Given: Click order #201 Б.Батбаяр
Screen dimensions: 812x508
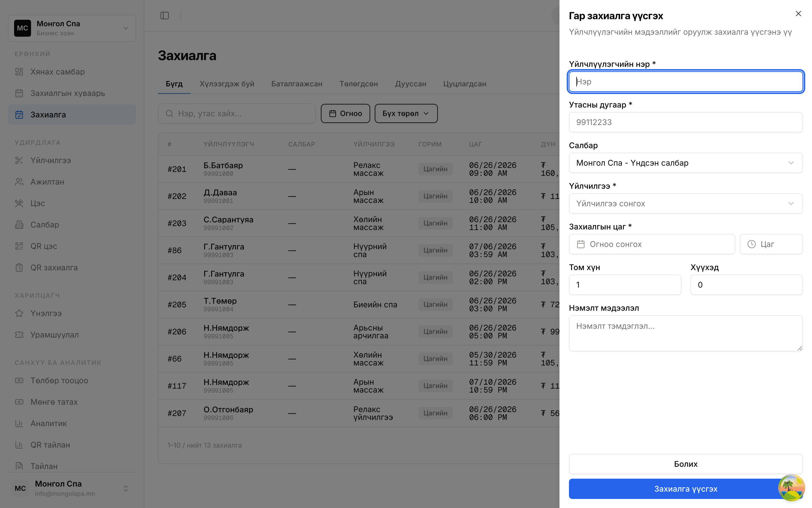Looking at the screenshot, I should [358, 169].
